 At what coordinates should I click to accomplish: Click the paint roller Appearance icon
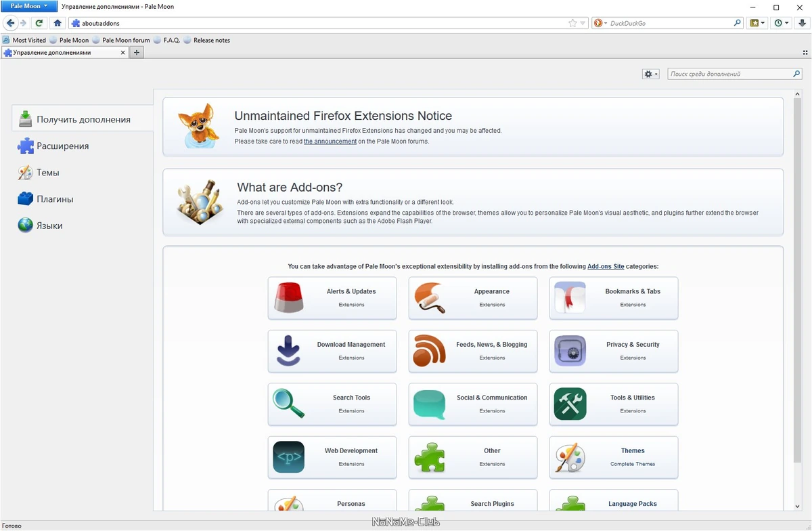coord(430,297)
